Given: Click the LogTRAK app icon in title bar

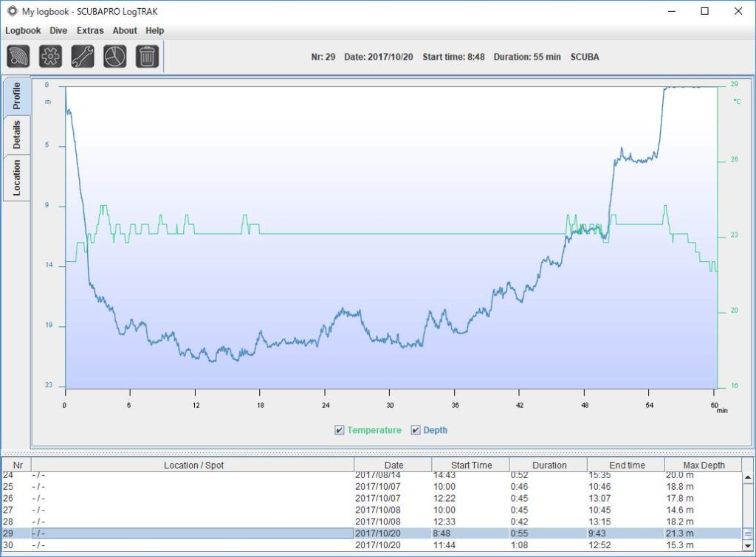Looking at the screenshot, I should [x=12, y=11].
